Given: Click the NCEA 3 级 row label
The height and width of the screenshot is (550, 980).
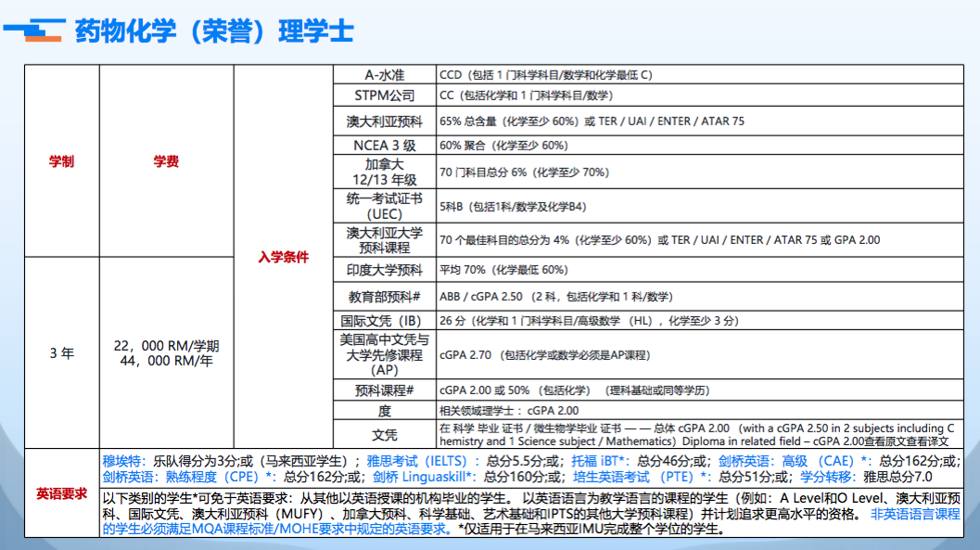Looking at the screenshot, I should 384,146.
